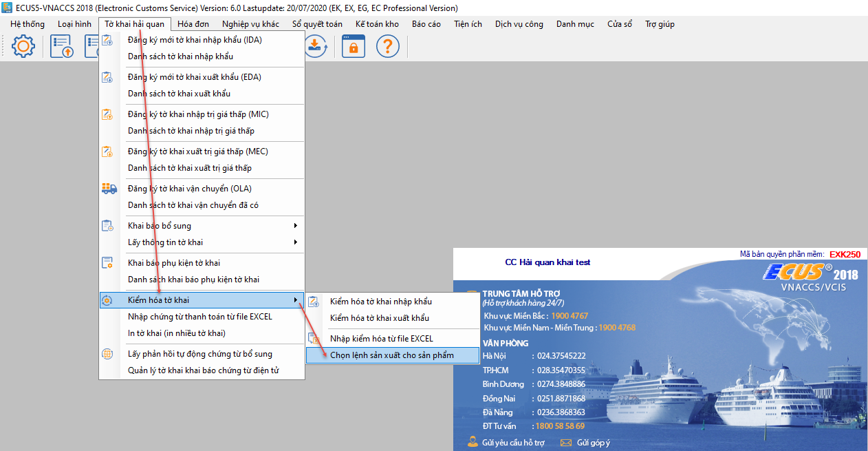The width and height of the screenshot is (868, 451).
Task: Click the icon beside Khai báo phụ kiện tờ khai
Action: coord(108,263)
